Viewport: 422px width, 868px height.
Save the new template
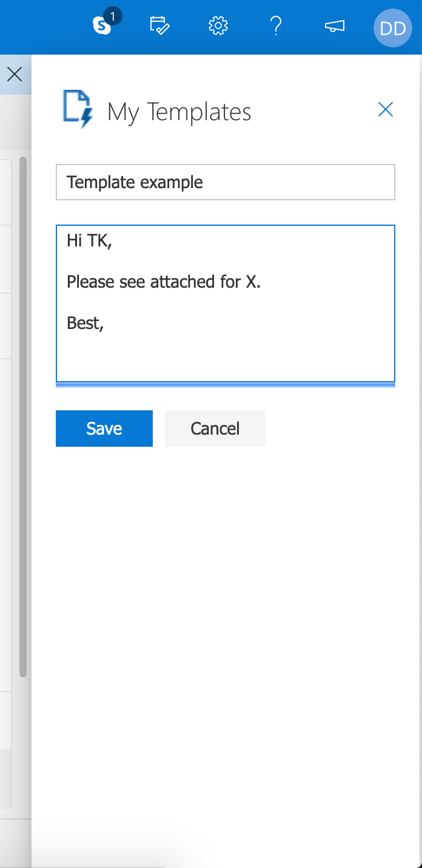coord(104,428)
